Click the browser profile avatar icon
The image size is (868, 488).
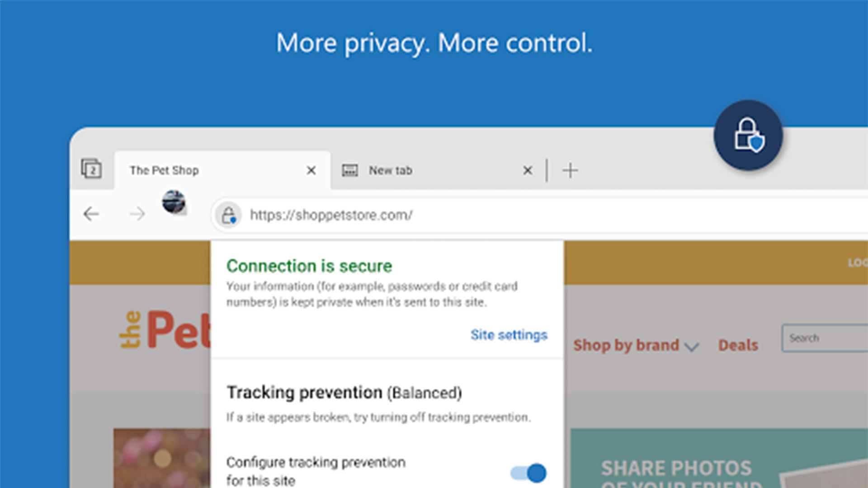click(x=174, y=200)
